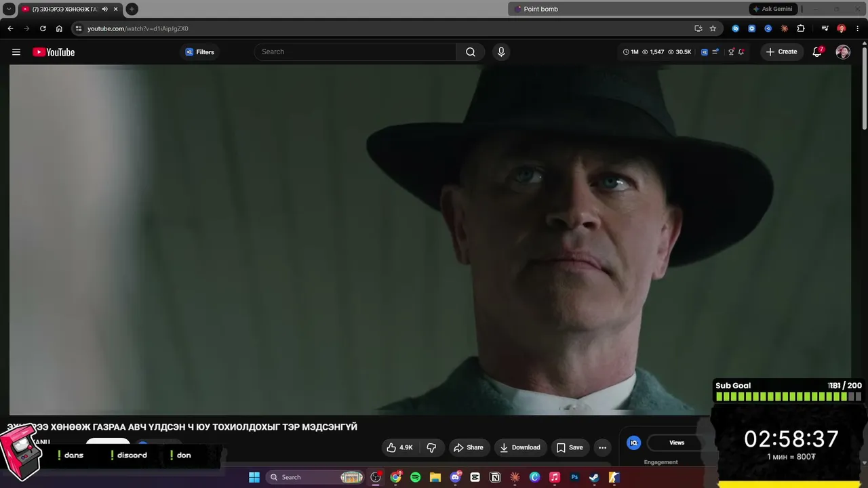
Task: Open Notion from the taskbar
Action: click(495, 477)
